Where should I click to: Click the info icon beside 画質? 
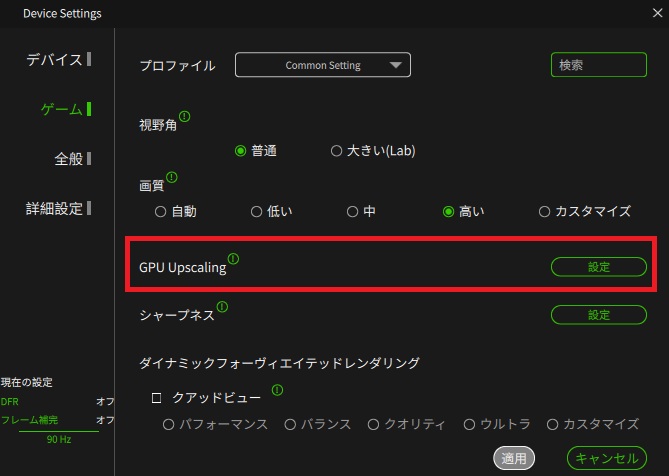click(x=171, y=178)
